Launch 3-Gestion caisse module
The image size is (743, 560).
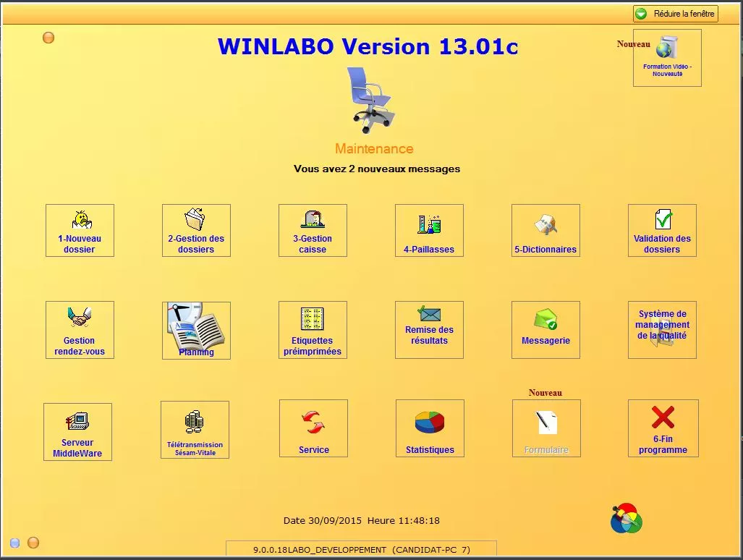[313, 230]
